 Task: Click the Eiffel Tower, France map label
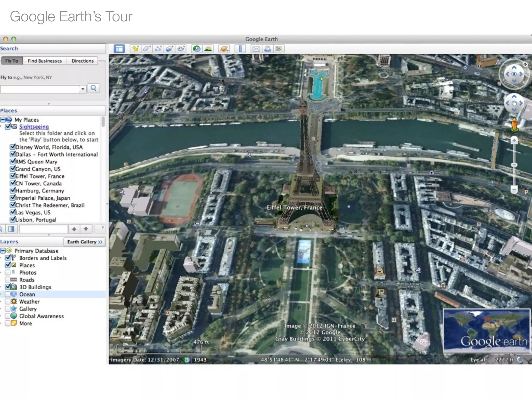(295, 208)
